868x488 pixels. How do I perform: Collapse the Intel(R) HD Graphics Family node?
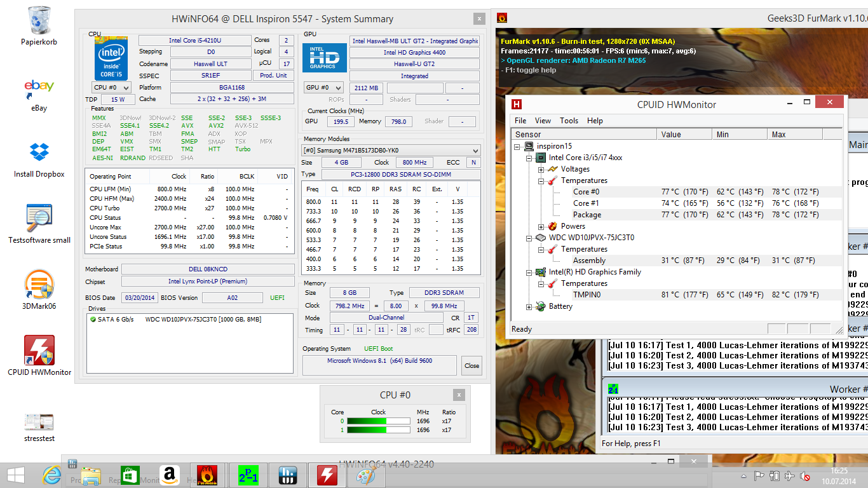(529, 272)
